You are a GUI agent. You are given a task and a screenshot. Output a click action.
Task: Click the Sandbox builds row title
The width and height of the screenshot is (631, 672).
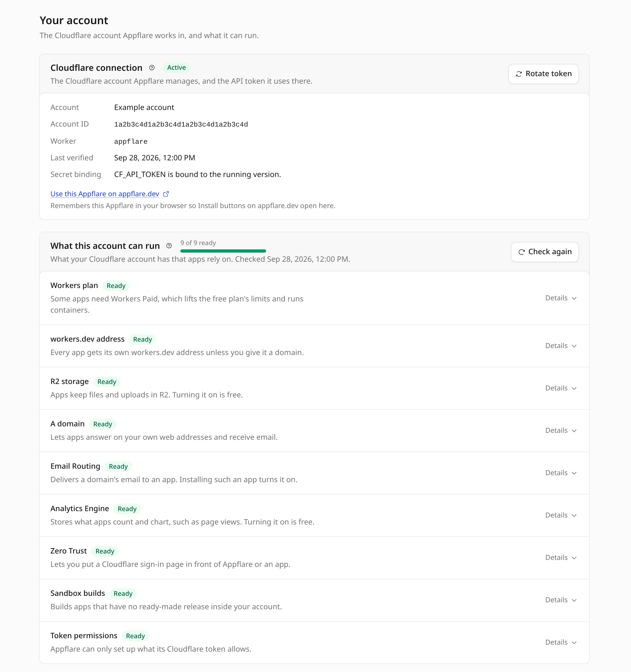point(78,593)
